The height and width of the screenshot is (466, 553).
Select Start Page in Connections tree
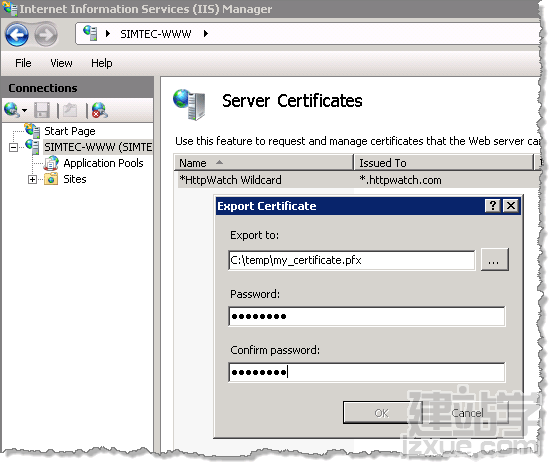pyautogui.click(x=70, y=131)
